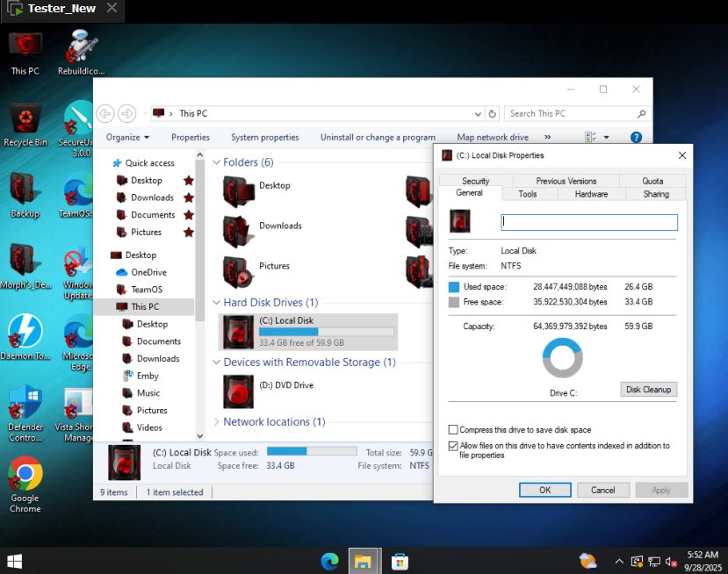Click the Windows Start button
The image size is (728, 574).
coord(15,561)
